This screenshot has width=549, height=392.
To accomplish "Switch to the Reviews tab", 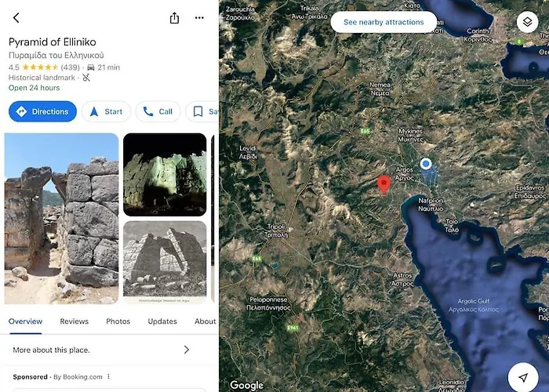I will point(75,321).
